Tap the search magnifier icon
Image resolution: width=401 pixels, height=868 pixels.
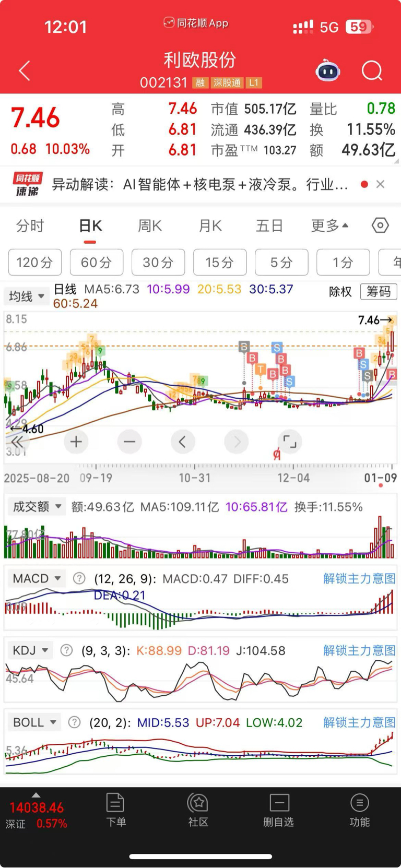pos(372,70)
